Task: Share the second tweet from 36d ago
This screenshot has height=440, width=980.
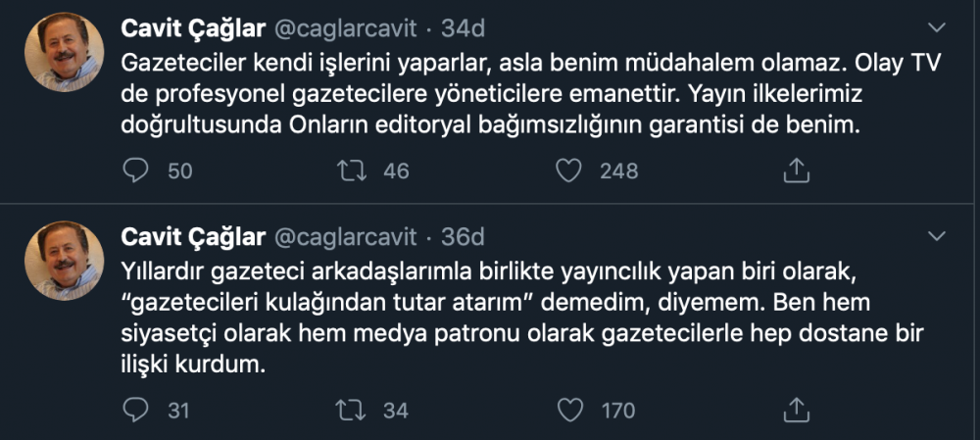Action: [796, 410]
